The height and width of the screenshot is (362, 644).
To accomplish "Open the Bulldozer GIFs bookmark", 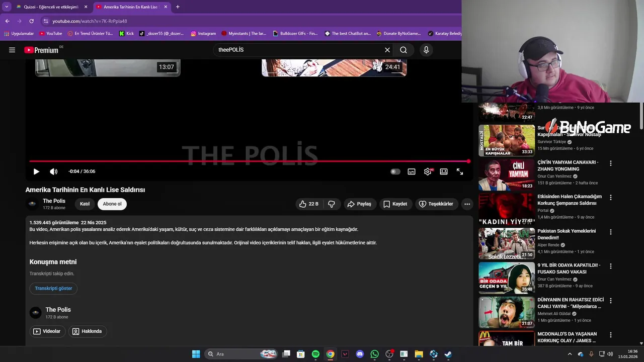I will coord(295,34).
